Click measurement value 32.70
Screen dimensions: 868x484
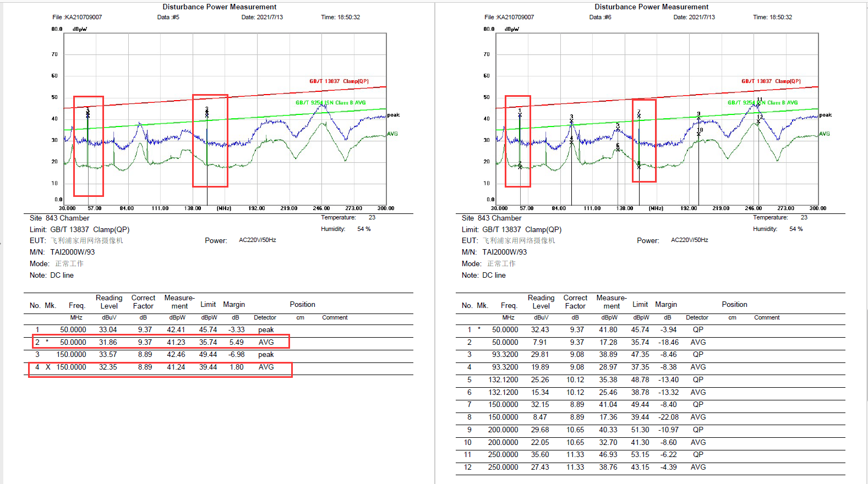click(x=608, y=442)
